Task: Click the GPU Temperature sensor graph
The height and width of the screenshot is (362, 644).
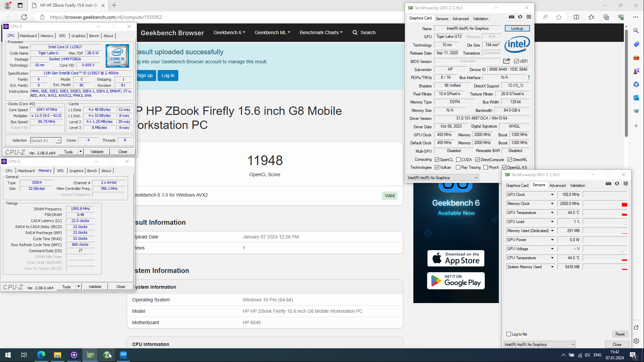Action: coord(605,213)
